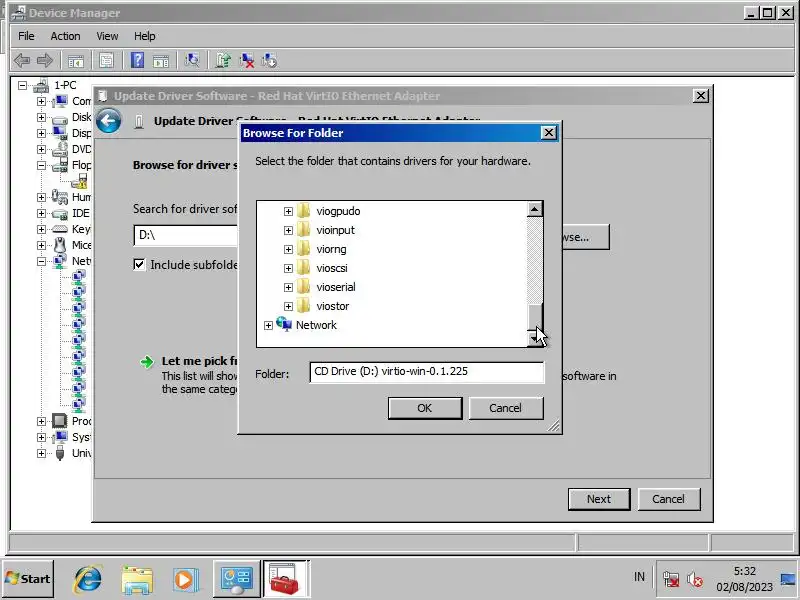Click the Back arrow in Device Manager toolbar
Viewport: 800px width, 600px height.
point(21,60)
